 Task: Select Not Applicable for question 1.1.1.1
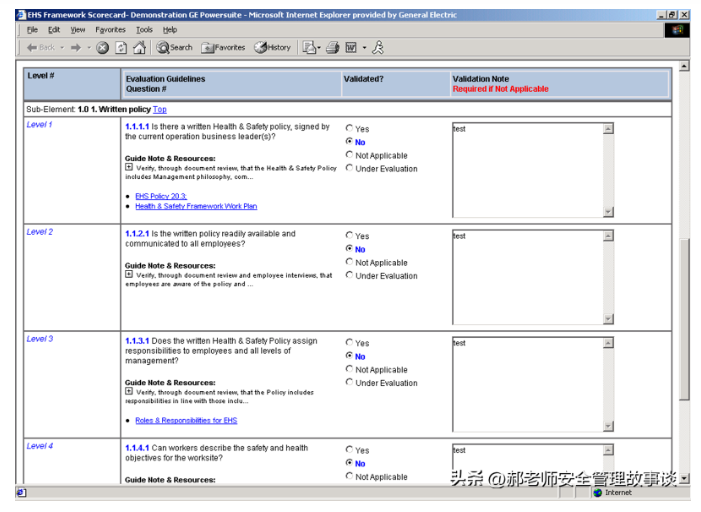[x=349, y=155]
